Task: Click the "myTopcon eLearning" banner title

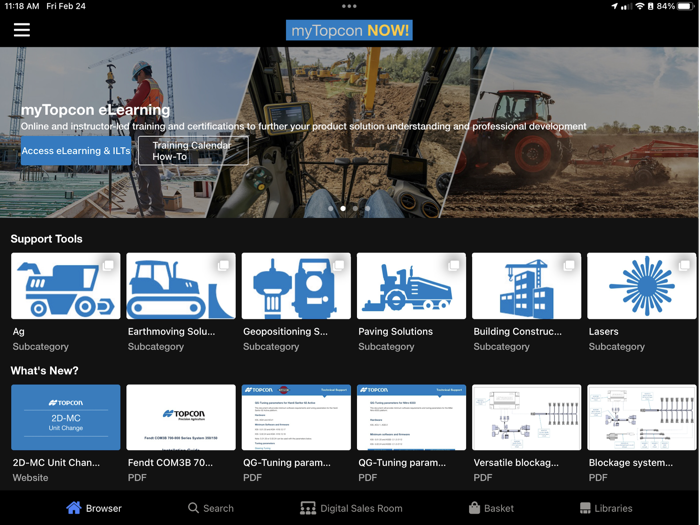Action: 96,110
